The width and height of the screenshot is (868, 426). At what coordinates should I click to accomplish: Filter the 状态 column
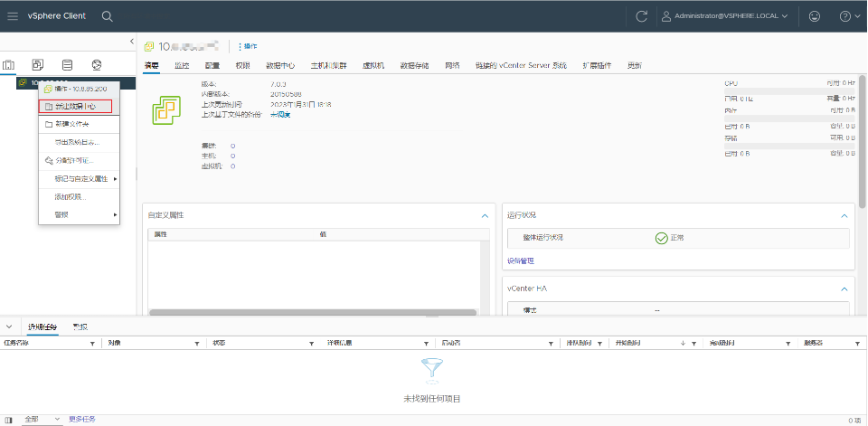(x=311, y=344)
